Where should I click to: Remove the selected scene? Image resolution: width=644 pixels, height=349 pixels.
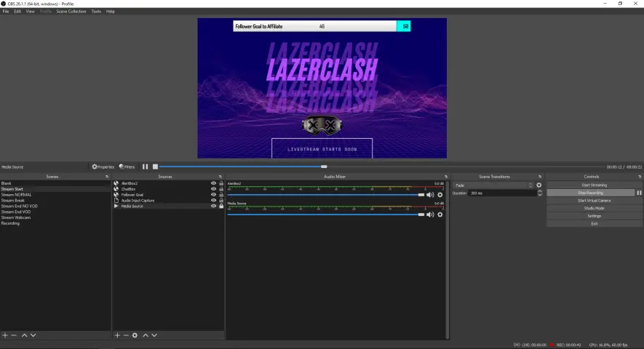(14, 335)
